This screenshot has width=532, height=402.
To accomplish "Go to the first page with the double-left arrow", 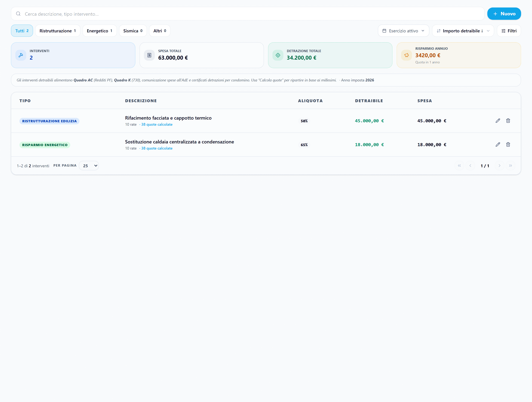I will (459, 166).
